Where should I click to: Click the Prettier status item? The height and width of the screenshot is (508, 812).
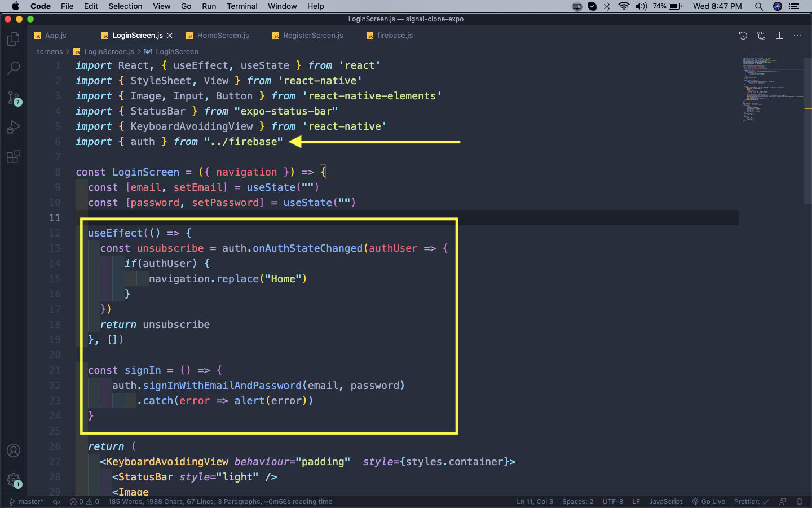[x=751, y=502]
